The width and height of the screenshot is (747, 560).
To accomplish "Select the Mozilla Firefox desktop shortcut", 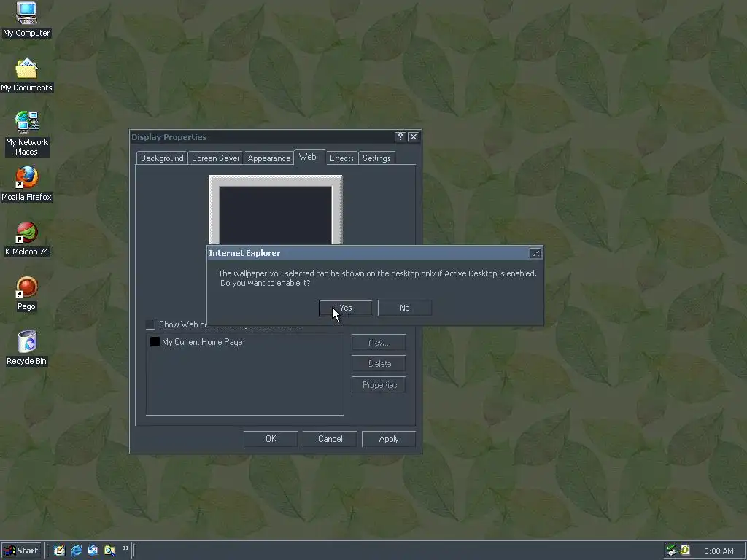I will [26, 184].
